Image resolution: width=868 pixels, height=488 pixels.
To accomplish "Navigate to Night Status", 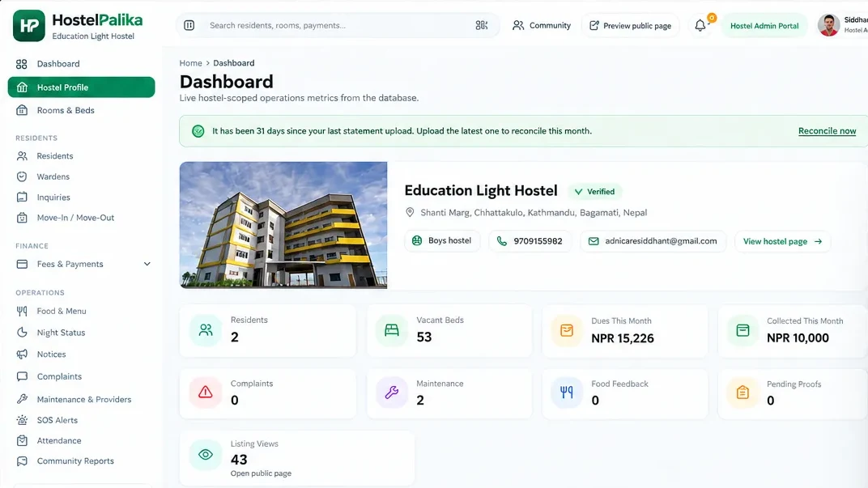I will (x=81, y=333).
